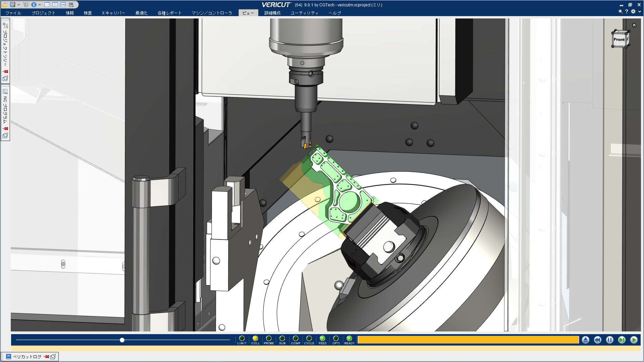Undock the プロジェクトツリー panel
Image resolution: width=644 pixels, height=362 pixels.
point(5,78)
